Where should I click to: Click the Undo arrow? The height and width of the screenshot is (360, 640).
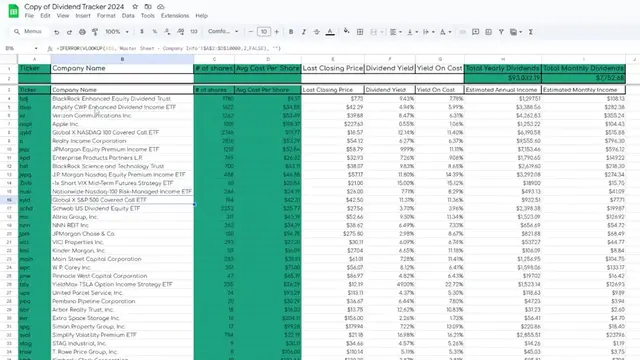pyautogui.click(x=57, y=32)
